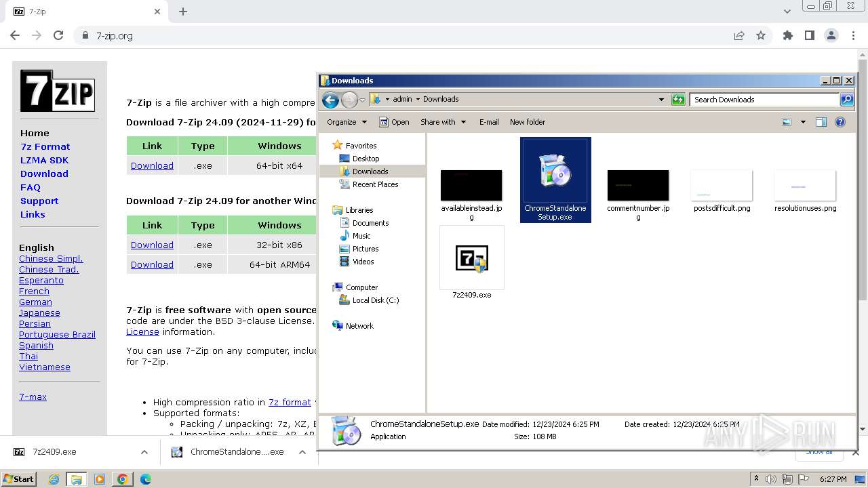Expand view options dropdown arrow
868x488 pixels.
click(x=803, y=122)
